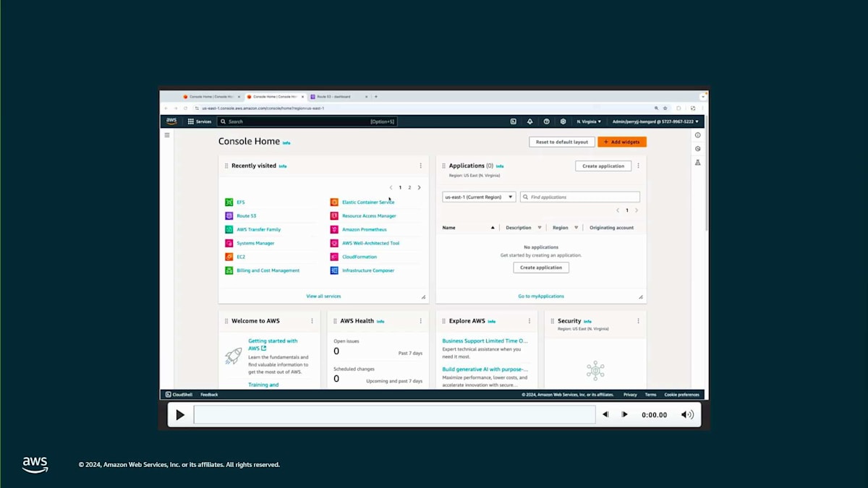The width and height of the screenshot is (868, 488).
Task: Switch to Route 53 dashboard browser tab
Action: point(338,96)
